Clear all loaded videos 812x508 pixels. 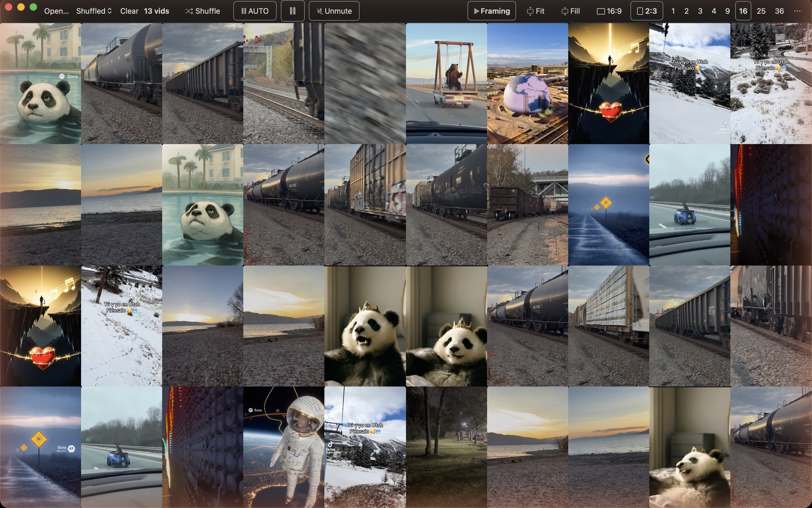[129, 11]
